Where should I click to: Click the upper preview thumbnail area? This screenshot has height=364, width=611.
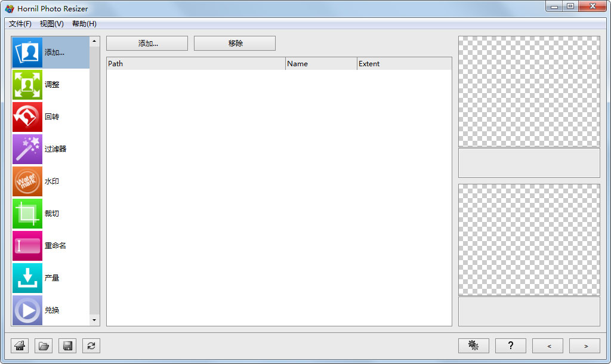coord(529,91)
